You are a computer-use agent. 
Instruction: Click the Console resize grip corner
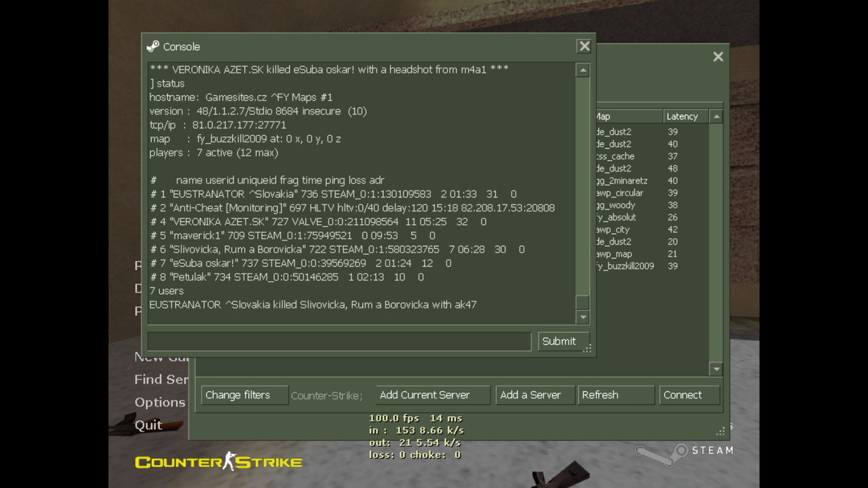click(x=588, y=348)
